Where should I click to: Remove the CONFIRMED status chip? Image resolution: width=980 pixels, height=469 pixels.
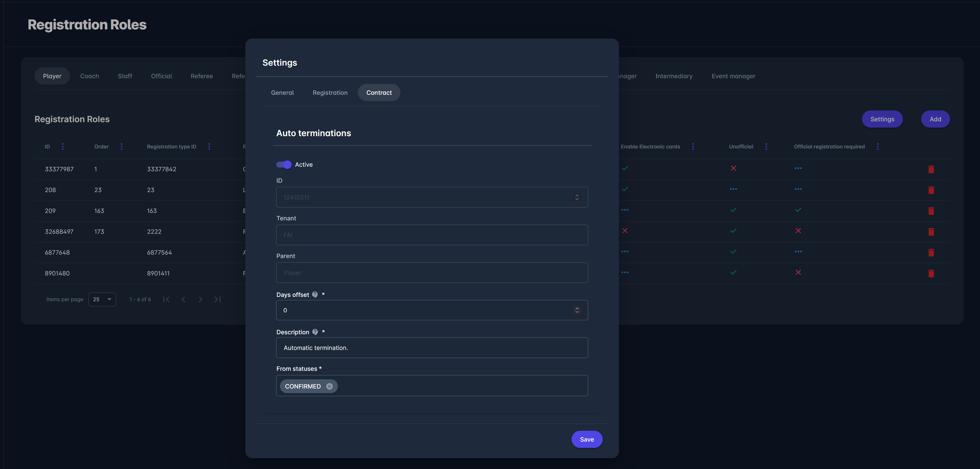click(x=329, y=386)
